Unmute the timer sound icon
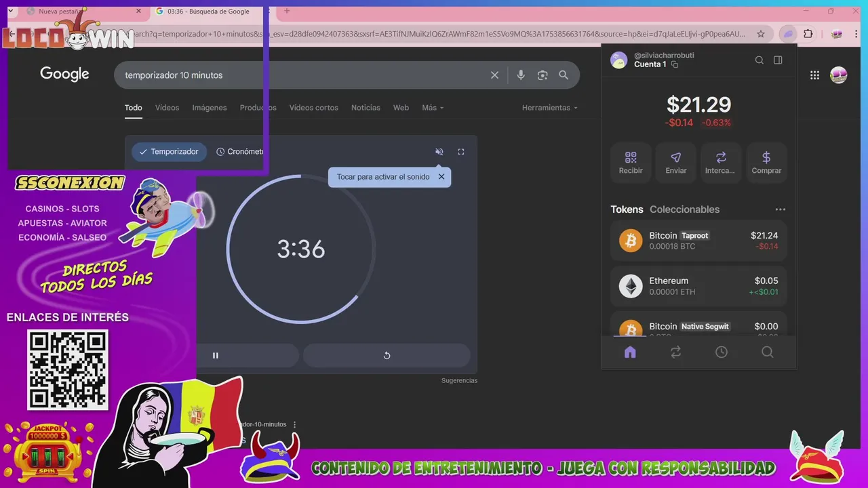This screenshot has width=868, height=488. 439,152
